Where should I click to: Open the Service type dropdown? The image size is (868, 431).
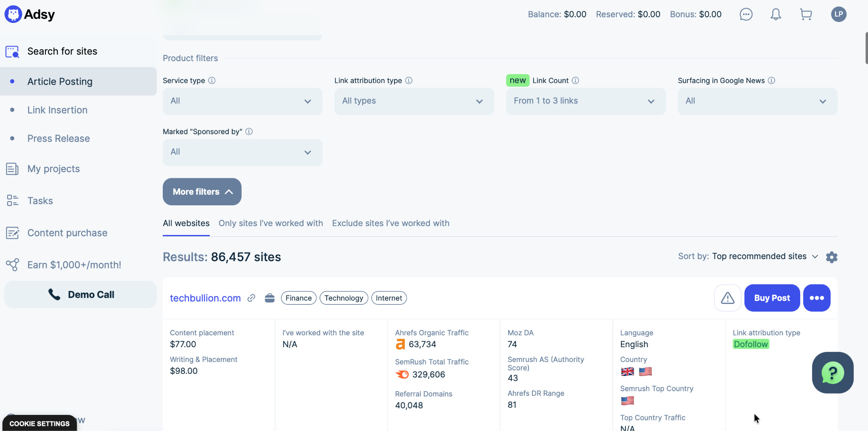[x=242, y=101]
